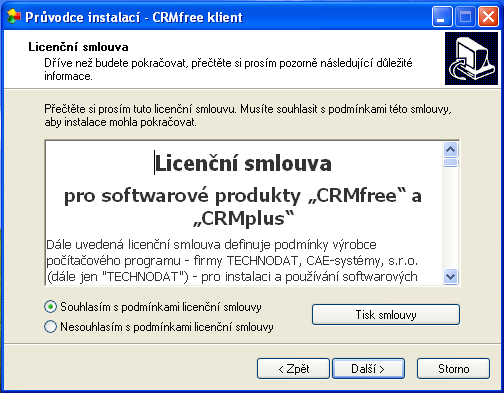Click the CRMfree app icon in title bar

click(x=13, y=17)
